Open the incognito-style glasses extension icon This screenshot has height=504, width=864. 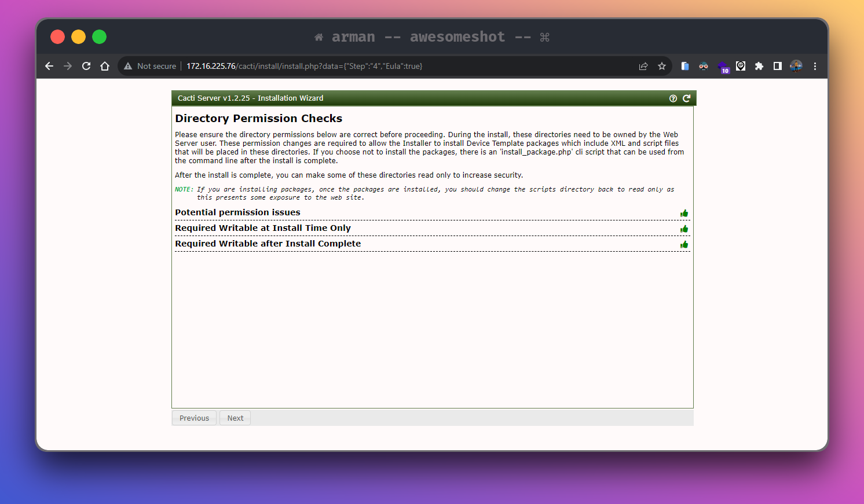point(704,66)
